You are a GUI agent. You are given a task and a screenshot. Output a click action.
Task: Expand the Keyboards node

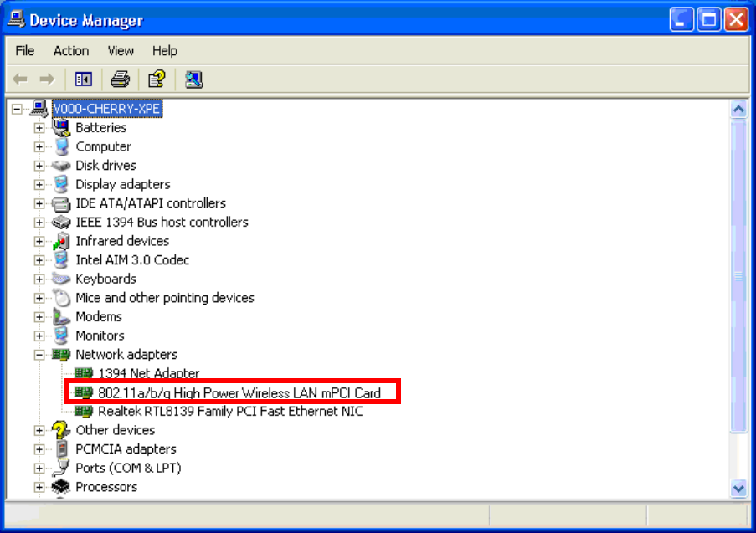39,279
